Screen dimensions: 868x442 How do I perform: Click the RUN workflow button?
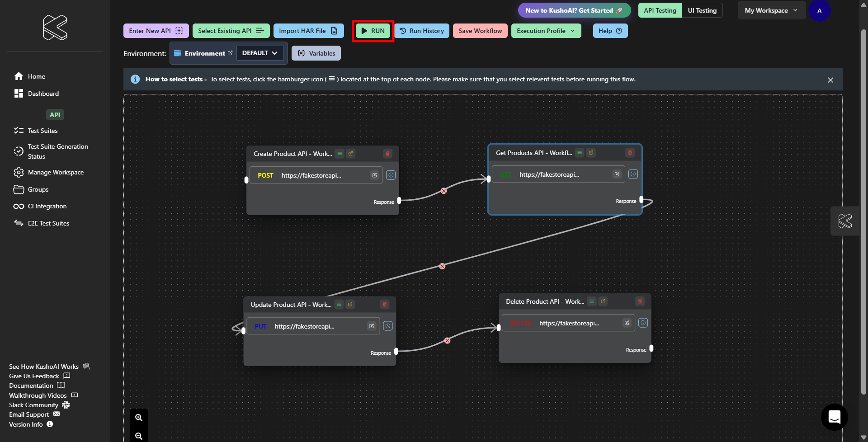click(x=373, y=31)
